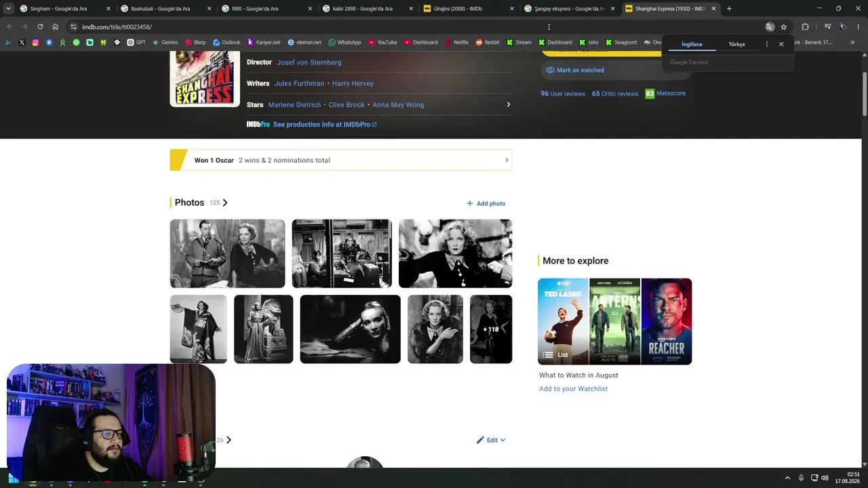Open the Netflix bookmark

pyautogui.click(x=456, y=42)
